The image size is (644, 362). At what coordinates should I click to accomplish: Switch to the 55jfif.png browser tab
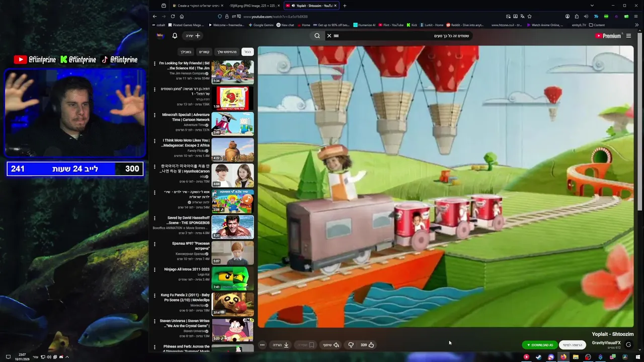click(255, 6)
